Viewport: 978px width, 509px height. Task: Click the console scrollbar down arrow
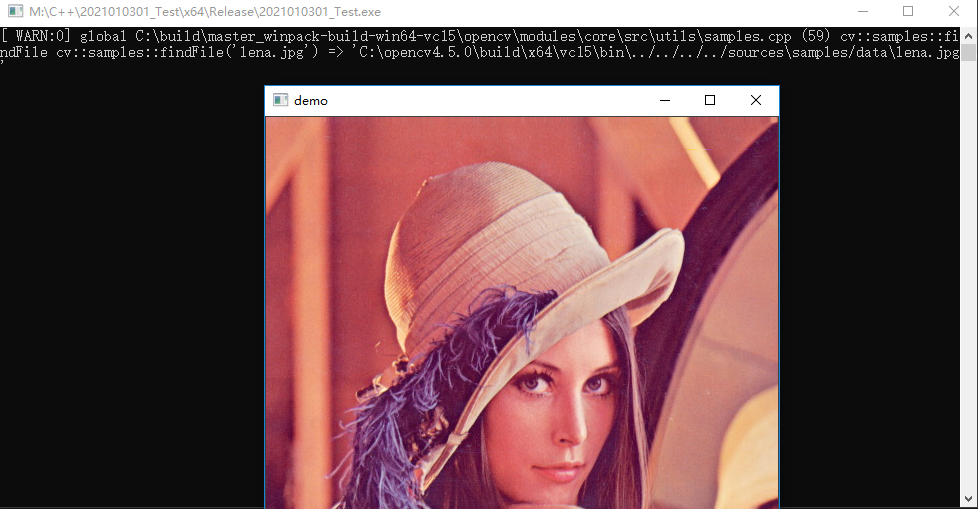click(x=968, y=499)
